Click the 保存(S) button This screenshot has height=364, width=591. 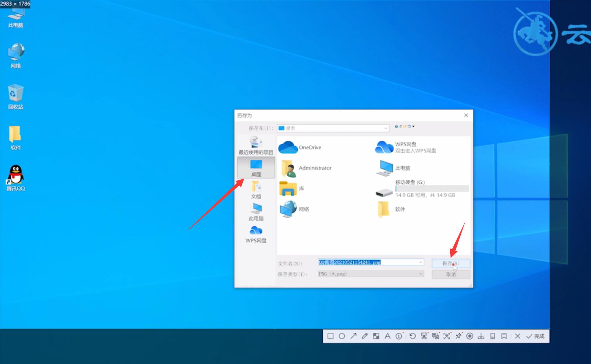point(451,263)
